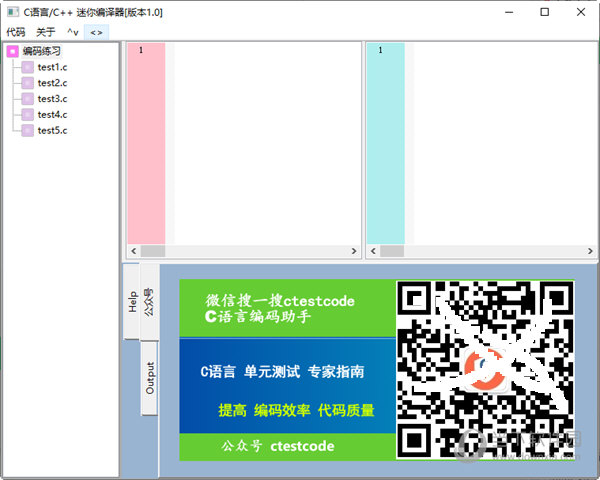Click the app icon in title bar
This screenshot has height=480, width=600.
[x=13, y=12]
